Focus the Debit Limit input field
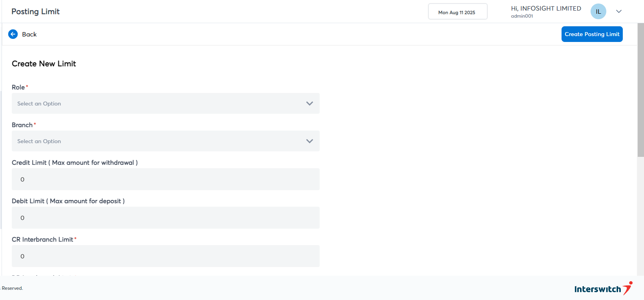The width and height of the screenshot is (644, 300). coord(165,218)
